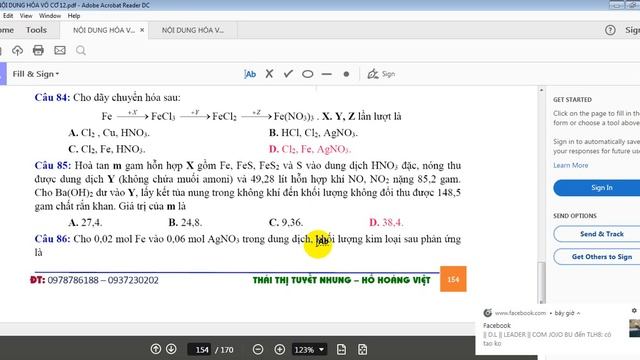Expand the Facebook notification chevron
This screenshot has height=360, width=640.
click(578, 313)
